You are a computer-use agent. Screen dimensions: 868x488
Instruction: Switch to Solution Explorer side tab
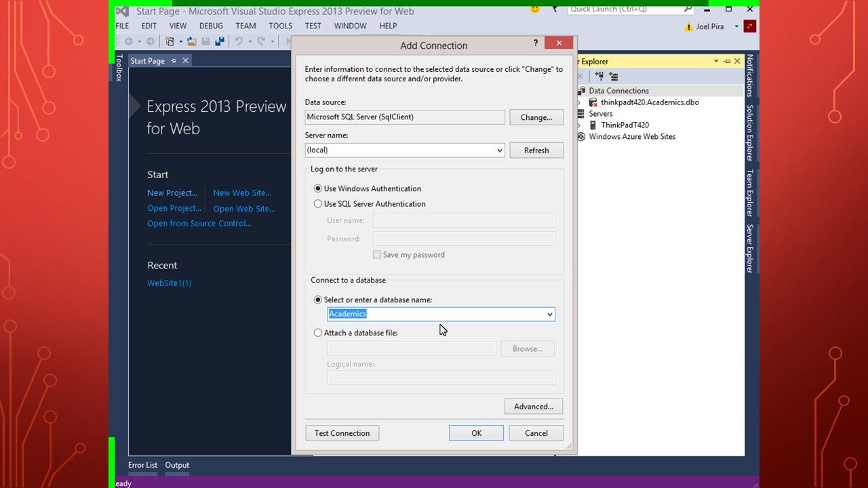(x=750, y=133)
